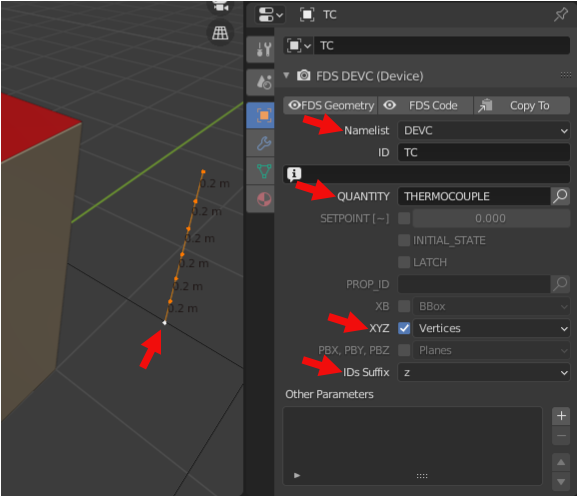Toggle perspective/orthographic grid icon in viewport
The image size is (577, 496).
(220, 33)
